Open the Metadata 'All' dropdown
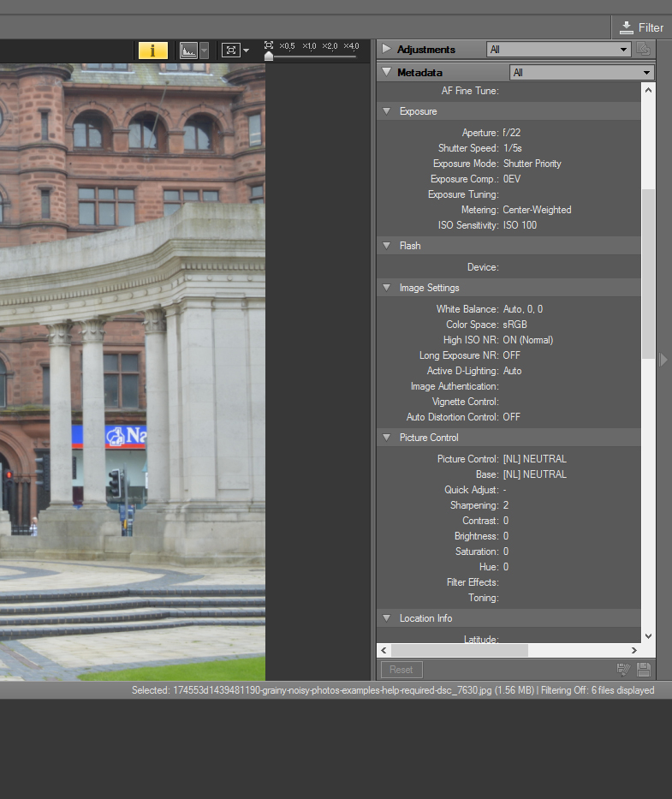 click(581, 73)
